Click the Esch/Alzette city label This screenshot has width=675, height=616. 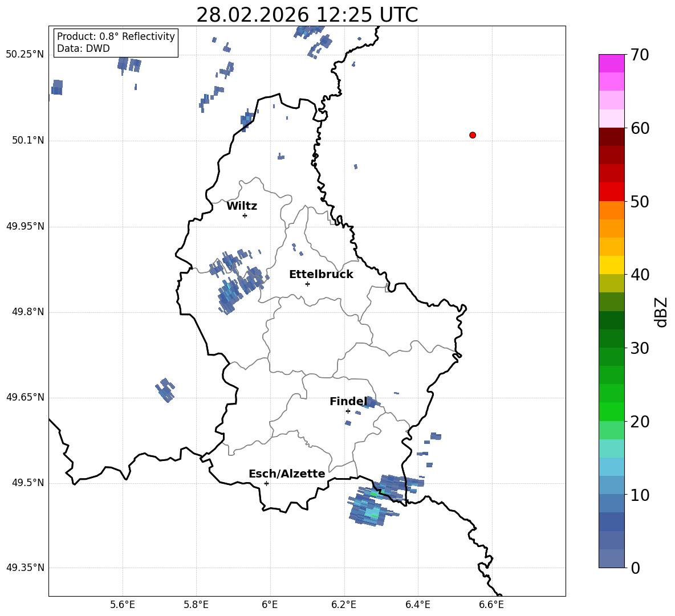coord(287,474)
